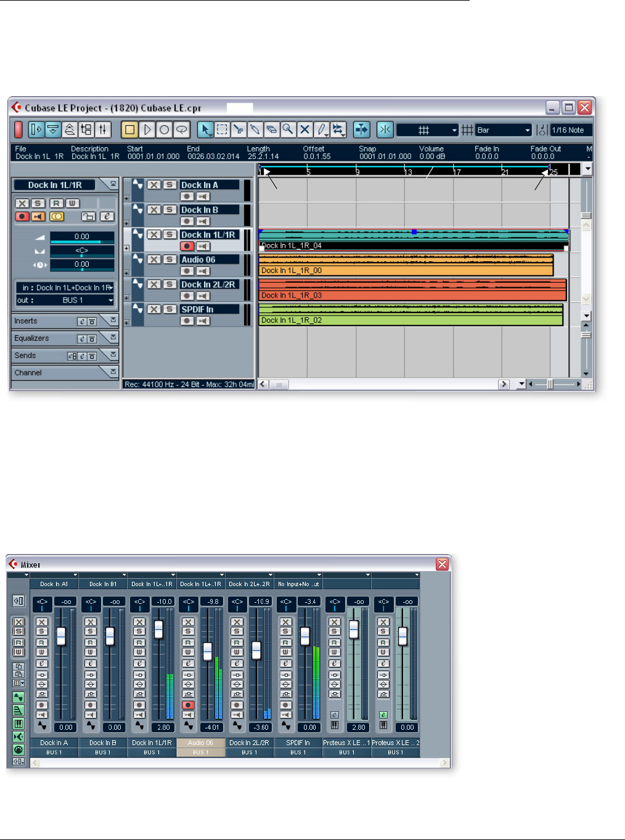Toggle Write automation W in Inspector
Viewport: 625px width, 840px height.
(x=72, y=203)
